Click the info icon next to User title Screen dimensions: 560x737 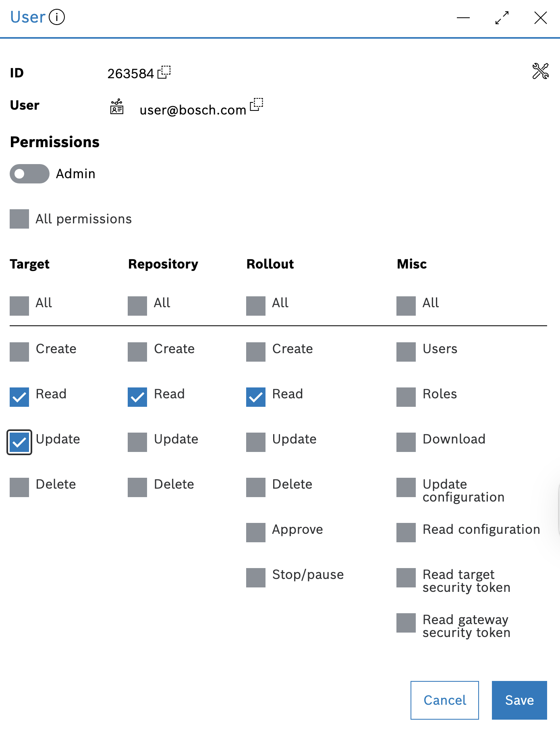57,17
